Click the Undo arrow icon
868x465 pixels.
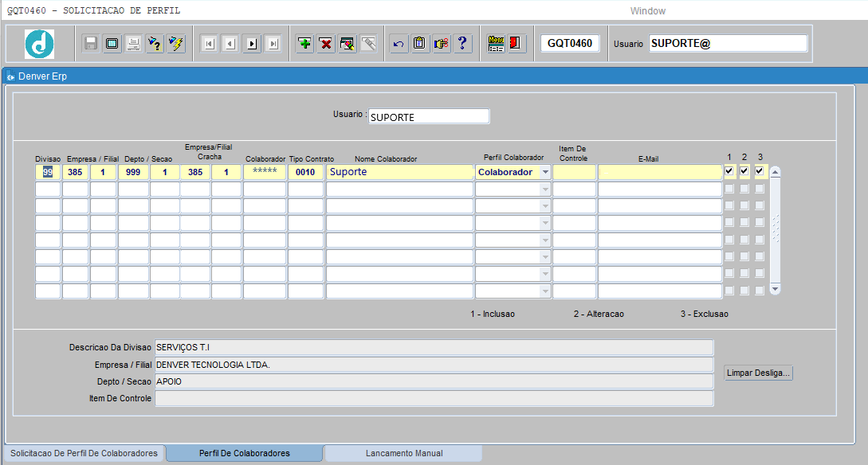(399, 43)
